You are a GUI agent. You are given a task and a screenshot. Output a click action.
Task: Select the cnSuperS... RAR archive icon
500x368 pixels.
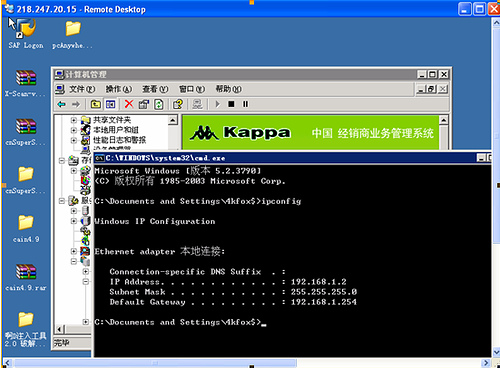click(26, 126)
